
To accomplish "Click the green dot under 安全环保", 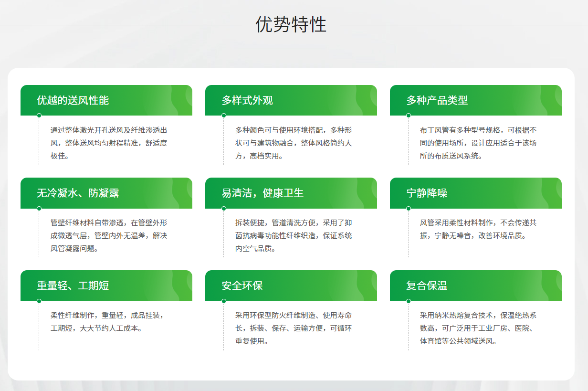I will [x=224, y=301].
